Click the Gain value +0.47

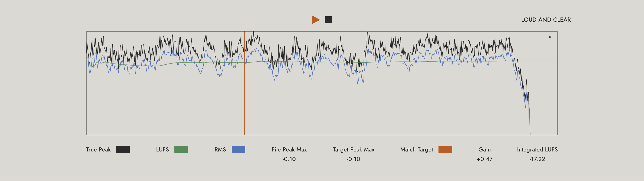pos(484,159)
